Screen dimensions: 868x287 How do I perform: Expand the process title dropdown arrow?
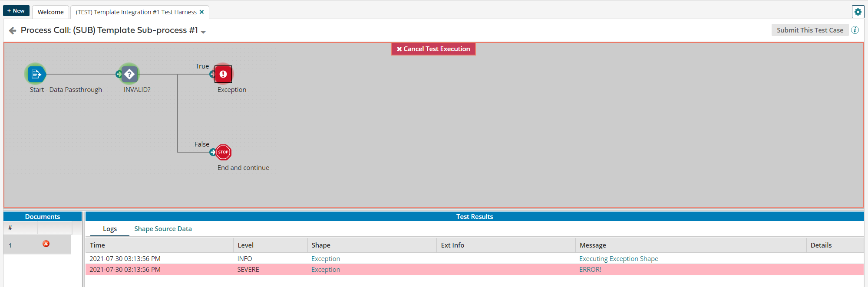pos(203,32)
